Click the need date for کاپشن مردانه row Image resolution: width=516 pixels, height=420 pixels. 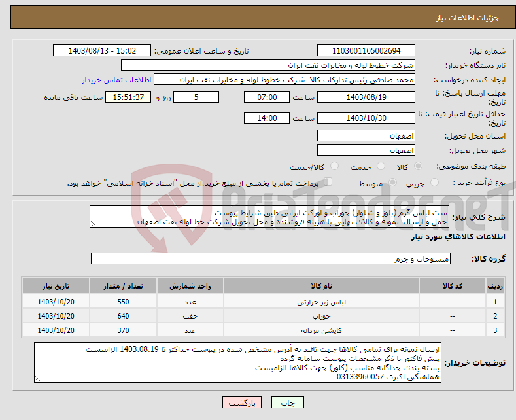point(56,330)
